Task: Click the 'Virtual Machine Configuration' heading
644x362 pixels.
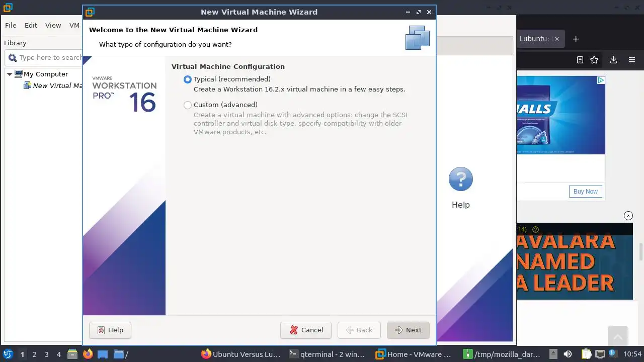Action: coord(228,66)
